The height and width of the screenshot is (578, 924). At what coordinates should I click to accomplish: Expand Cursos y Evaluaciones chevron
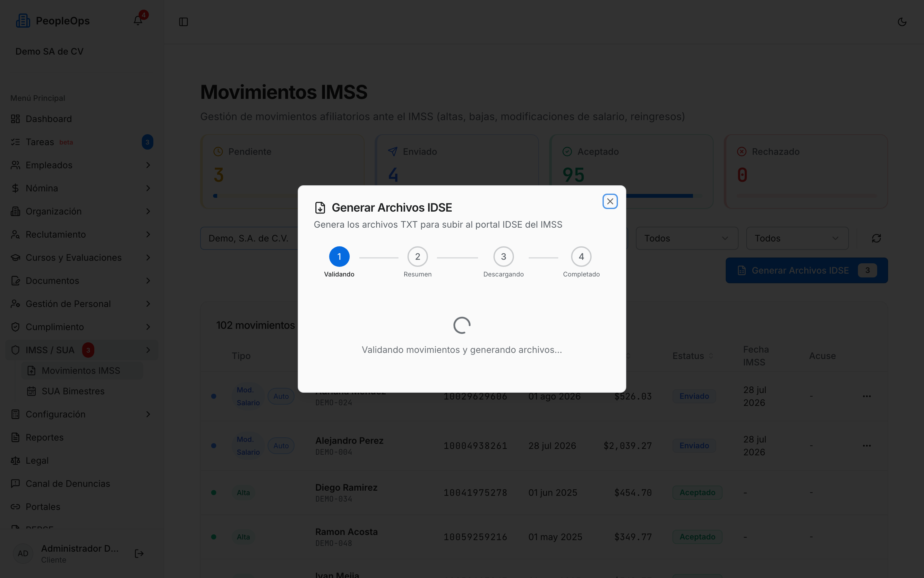point(148,258)
